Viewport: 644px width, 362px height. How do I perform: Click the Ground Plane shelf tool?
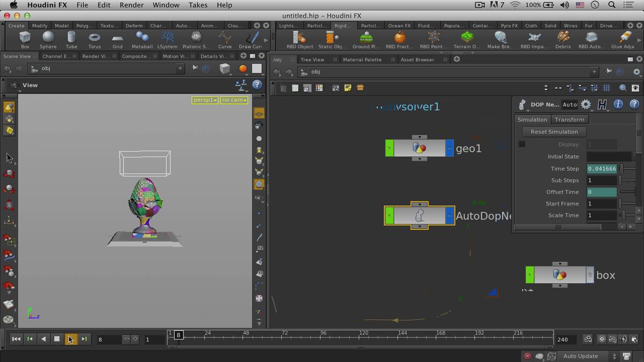[x=366, y=40]
